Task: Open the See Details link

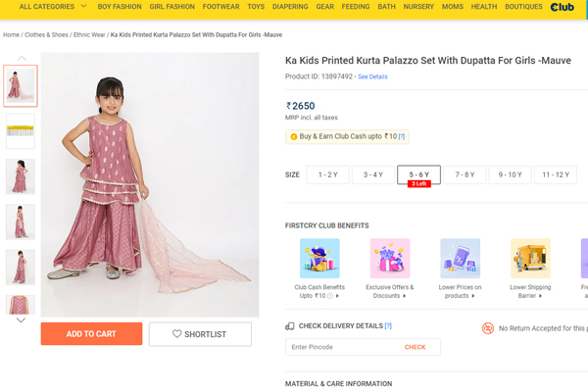Action: 372,76
